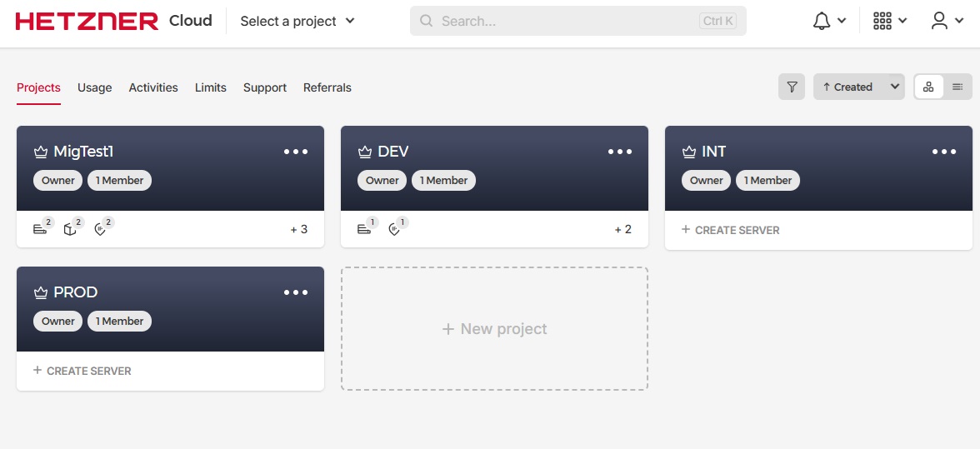Open the apps grid menu
The image size is (980, 449).
tap(890, 21)
